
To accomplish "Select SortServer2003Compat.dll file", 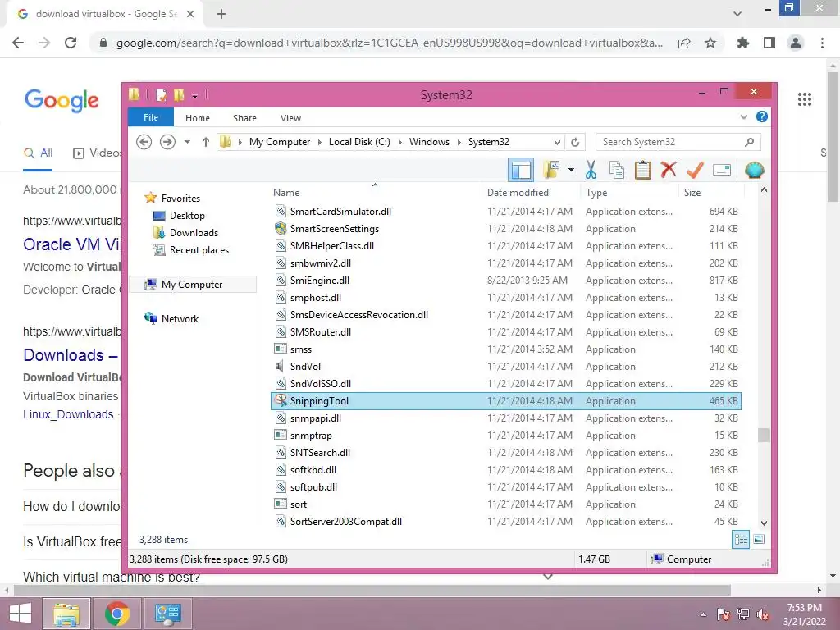I will pyautogui.click(x=505, y=521).
